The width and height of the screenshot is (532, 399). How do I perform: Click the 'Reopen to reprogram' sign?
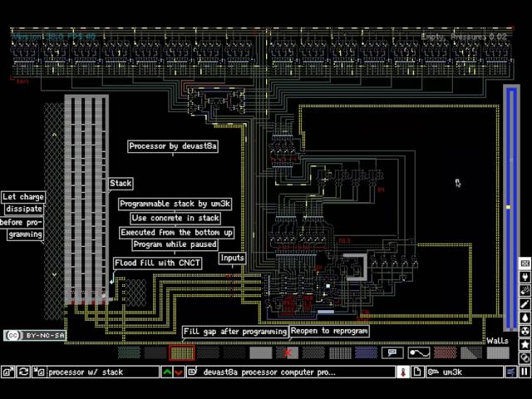click(329, 331)
